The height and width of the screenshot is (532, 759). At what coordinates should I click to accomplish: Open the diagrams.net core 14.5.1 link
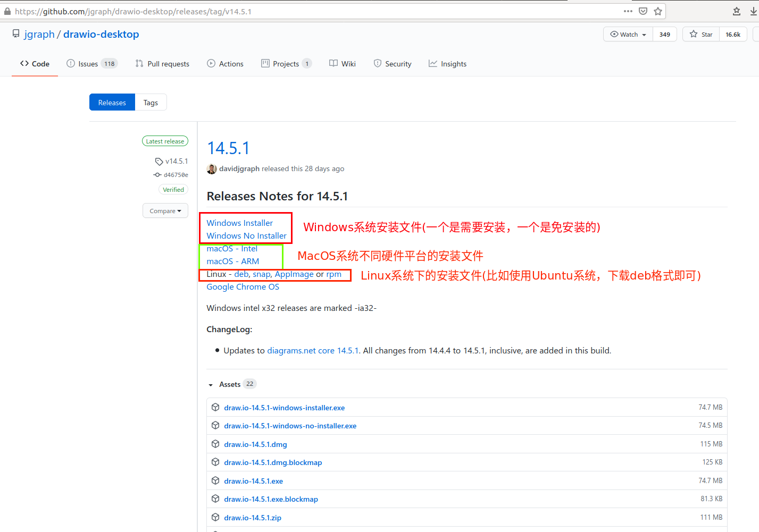[313, 351]
